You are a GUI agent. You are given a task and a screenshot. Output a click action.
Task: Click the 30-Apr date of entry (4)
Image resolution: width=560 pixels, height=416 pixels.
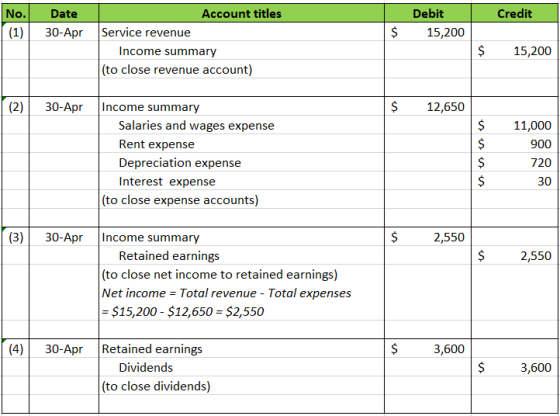(64, 349)
